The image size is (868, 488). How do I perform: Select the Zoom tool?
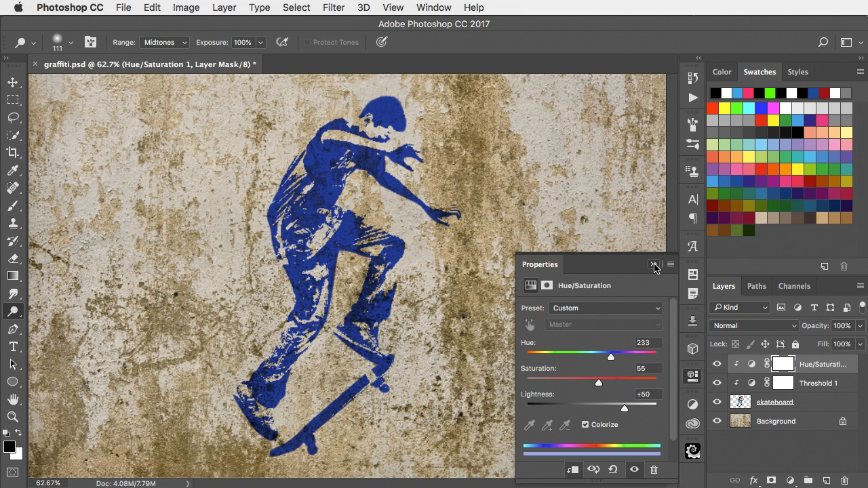14,417
